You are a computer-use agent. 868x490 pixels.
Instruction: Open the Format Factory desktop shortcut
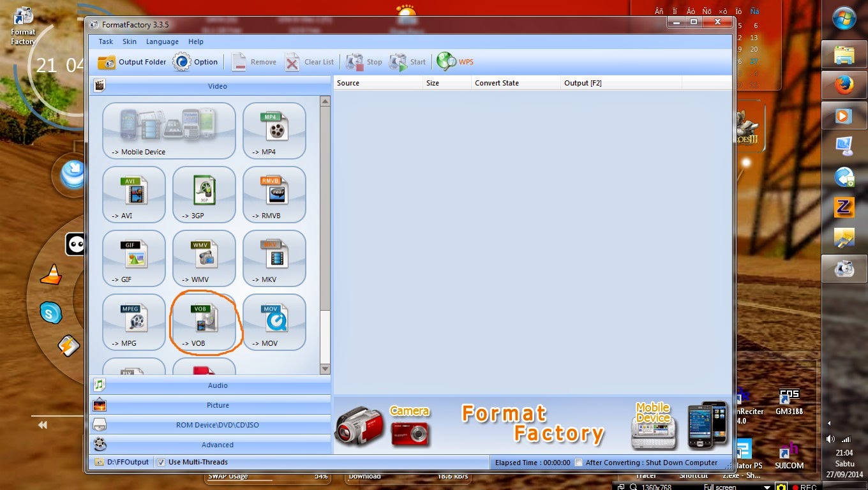coord(23,26)
